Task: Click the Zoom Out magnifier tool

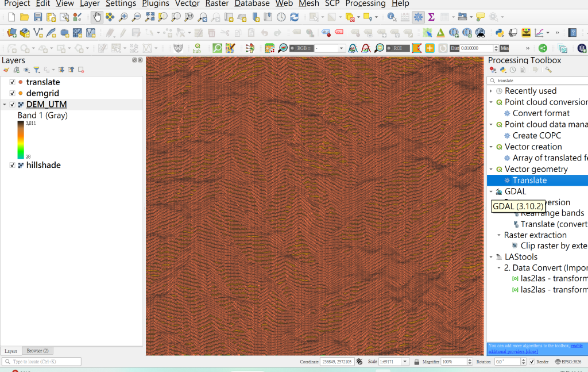Action: tap(136, 17)
